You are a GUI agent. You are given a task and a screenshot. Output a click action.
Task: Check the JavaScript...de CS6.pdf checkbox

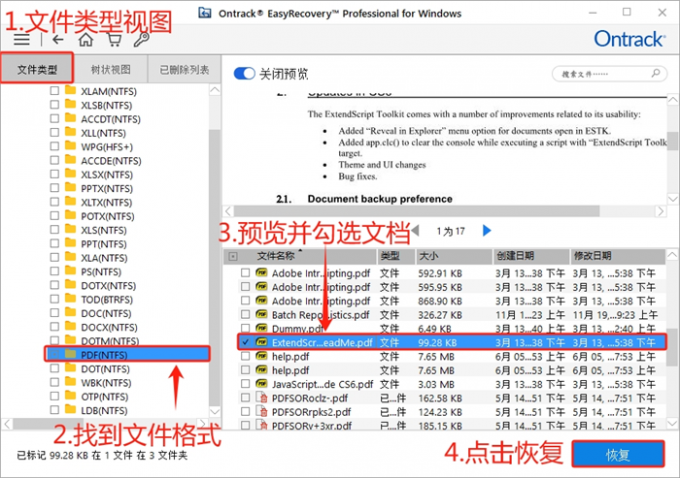pos(245,384)
